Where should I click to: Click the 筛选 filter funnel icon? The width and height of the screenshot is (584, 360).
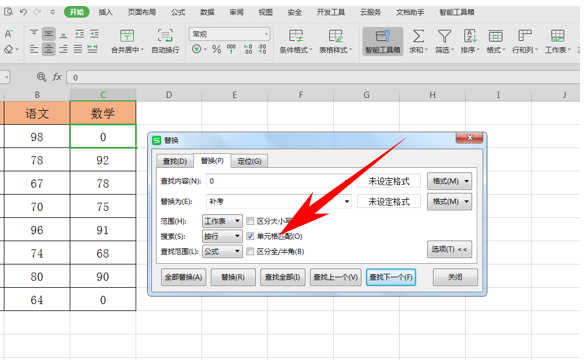click(x=444, y=36)
